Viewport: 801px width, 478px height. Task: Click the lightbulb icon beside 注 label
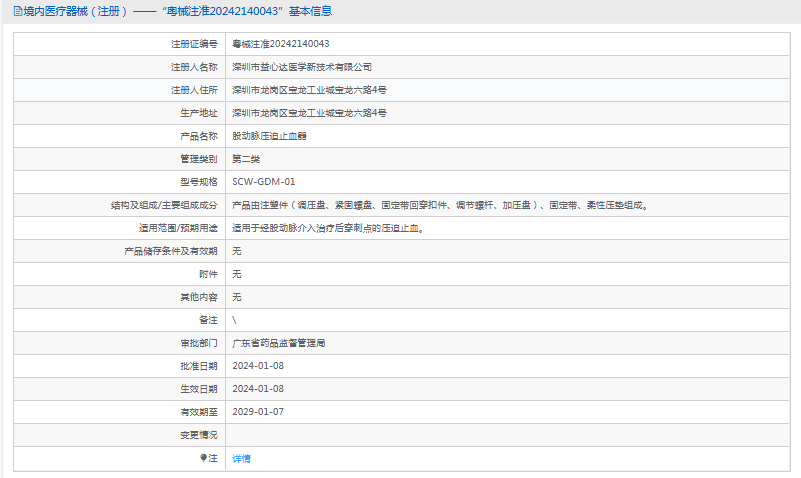(x=203, y=458)
